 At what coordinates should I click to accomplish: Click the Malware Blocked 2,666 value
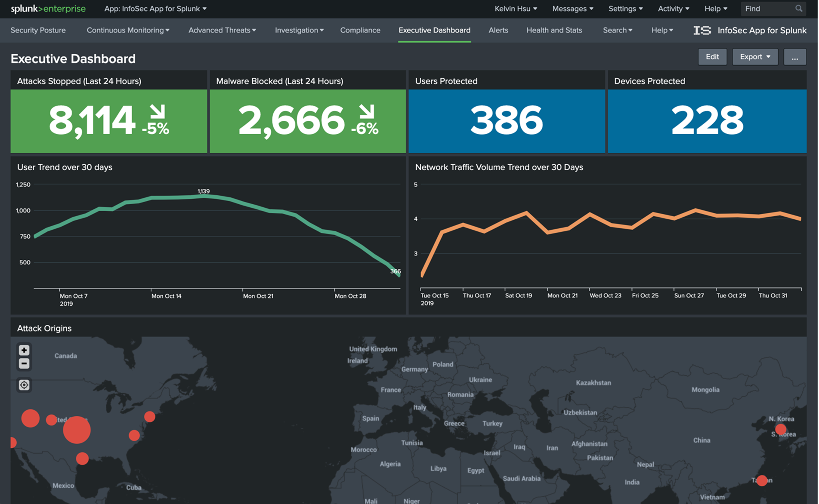pos(291,121)
